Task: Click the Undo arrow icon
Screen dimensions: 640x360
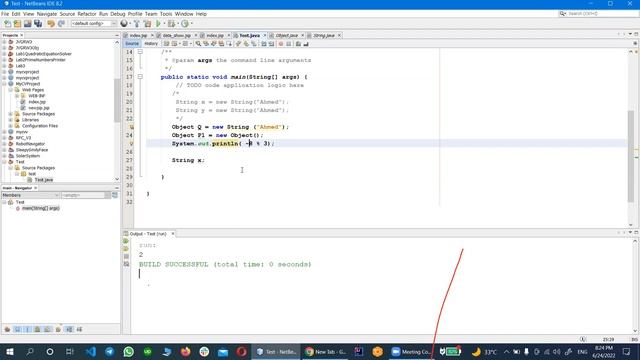Action: [x=51, y=24]
